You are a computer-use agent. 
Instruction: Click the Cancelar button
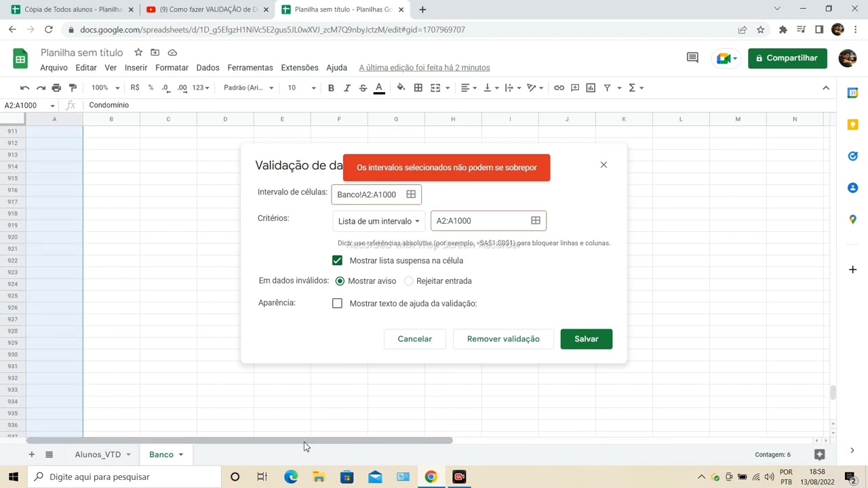click(x=415, y=339)
